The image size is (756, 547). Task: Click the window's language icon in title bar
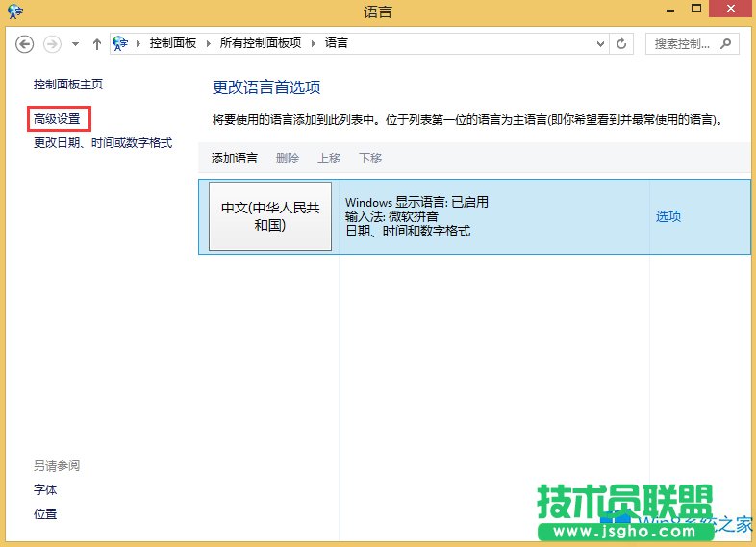point(15,11)
